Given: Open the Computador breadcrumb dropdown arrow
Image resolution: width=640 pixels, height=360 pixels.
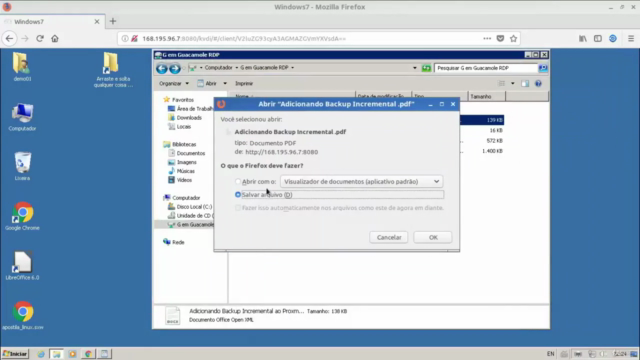Looking at the screenshot, I should [236, 68].
